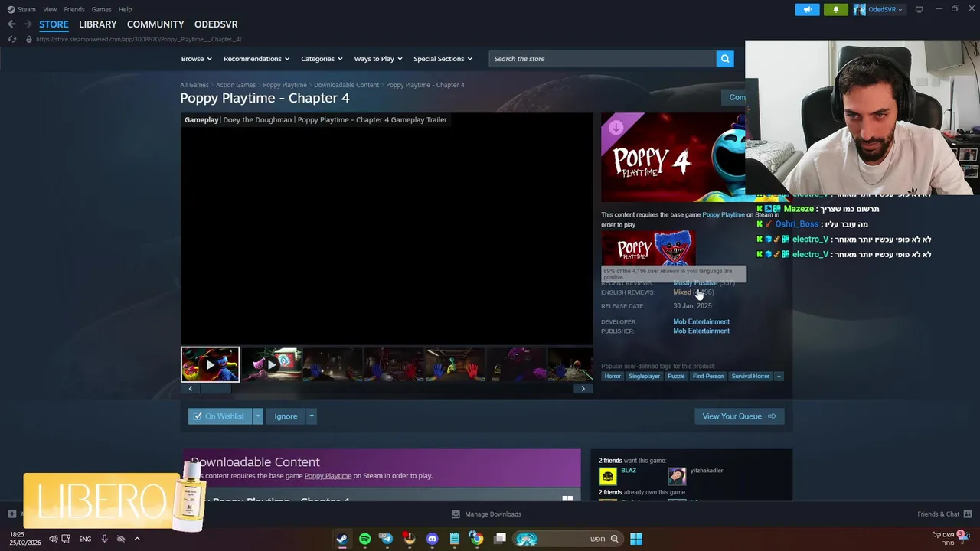980x551 pixels.
Task: Switch to the COMMUNITY tab
Action: (155, 24)
